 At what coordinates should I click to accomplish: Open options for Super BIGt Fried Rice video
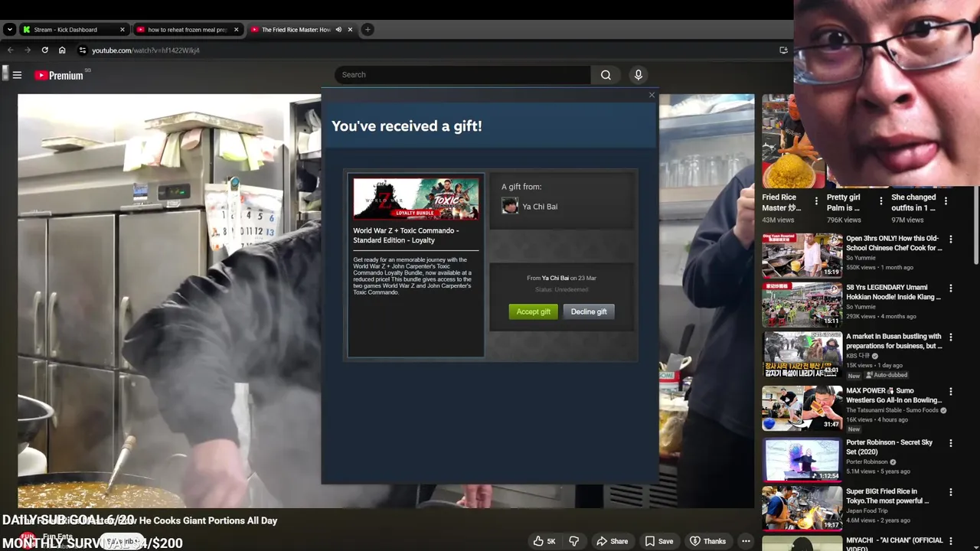coord(951,493)
